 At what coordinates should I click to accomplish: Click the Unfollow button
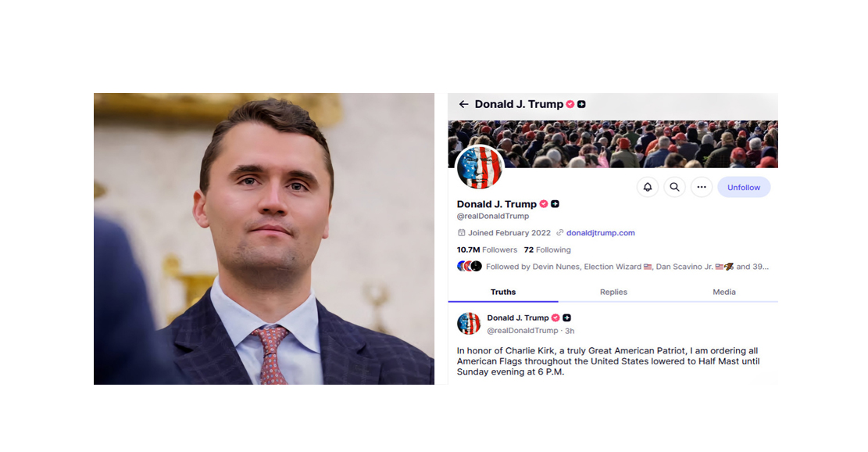[x=744, y=187]
